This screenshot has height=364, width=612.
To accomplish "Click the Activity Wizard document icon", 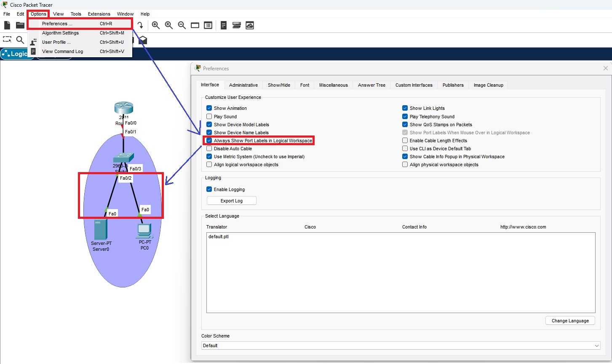I will (224, 25).
